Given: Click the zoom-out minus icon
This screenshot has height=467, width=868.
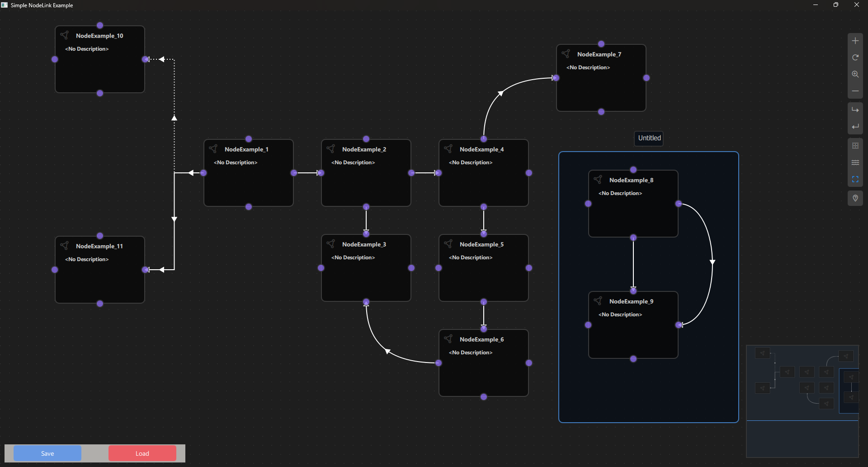Looking at the screenshot, I should pos(855,91).
